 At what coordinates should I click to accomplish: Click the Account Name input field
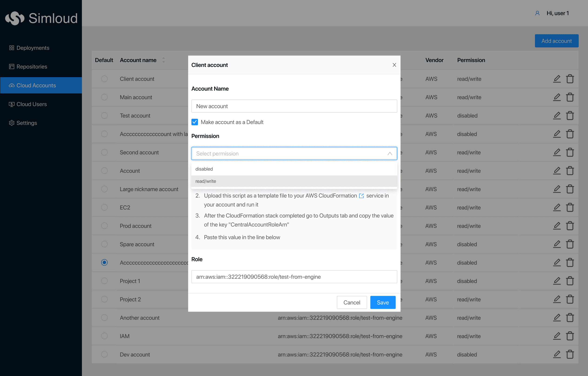(x=294, y=106)
